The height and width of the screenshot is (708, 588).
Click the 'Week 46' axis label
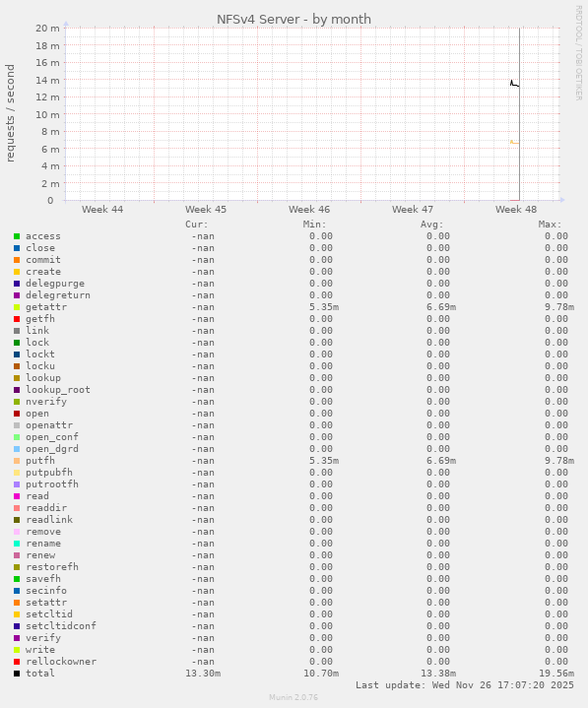309,210
